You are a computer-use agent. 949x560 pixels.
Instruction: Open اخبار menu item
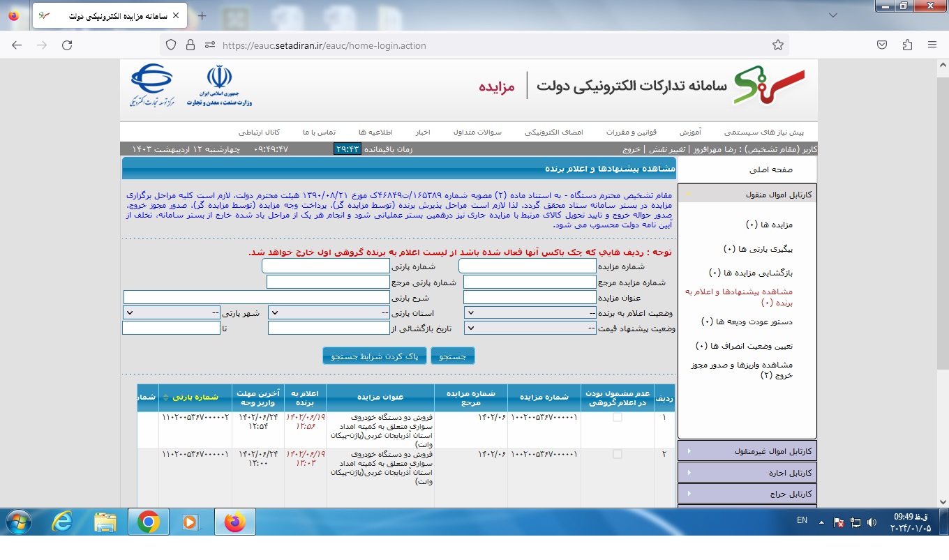coord(423,132)
